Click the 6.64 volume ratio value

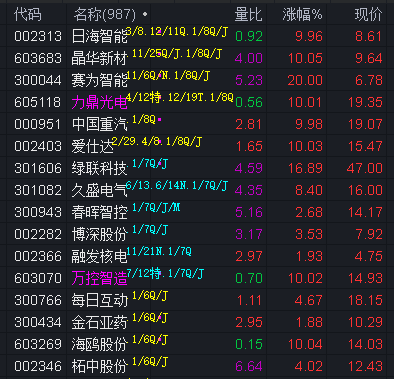[x=249, y=366]
